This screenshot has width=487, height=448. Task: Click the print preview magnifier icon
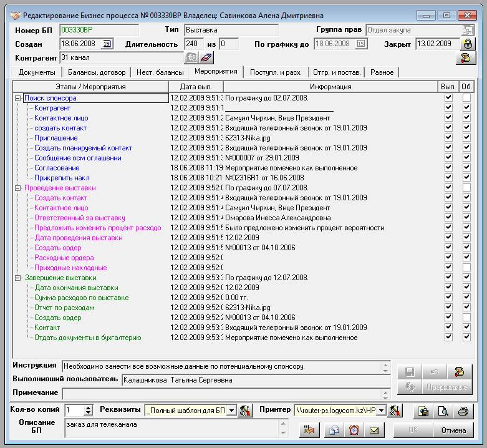(x=443, y=411)
